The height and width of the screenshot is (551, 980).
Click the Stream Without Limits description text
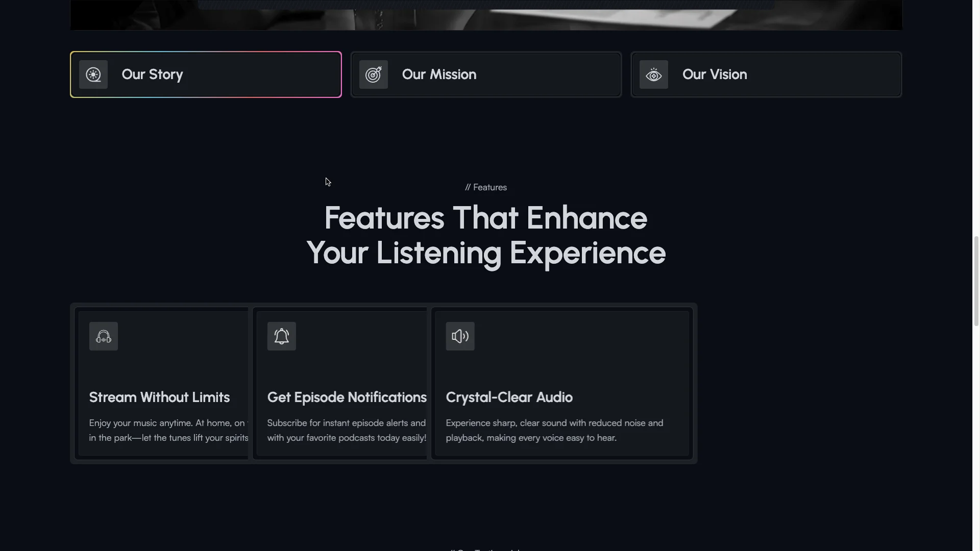pyautogui.click(x=168, y=431)
